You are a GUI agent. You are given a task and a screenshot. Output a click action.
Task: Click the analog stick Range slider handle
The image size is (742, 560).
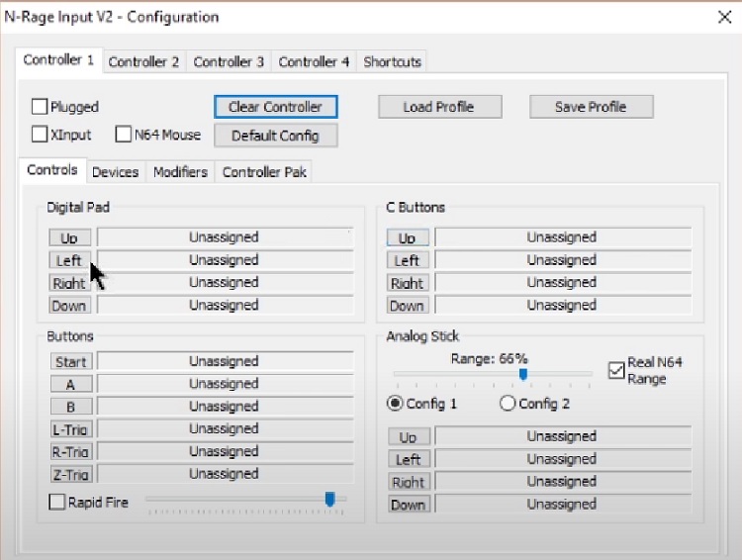point(523,374)
